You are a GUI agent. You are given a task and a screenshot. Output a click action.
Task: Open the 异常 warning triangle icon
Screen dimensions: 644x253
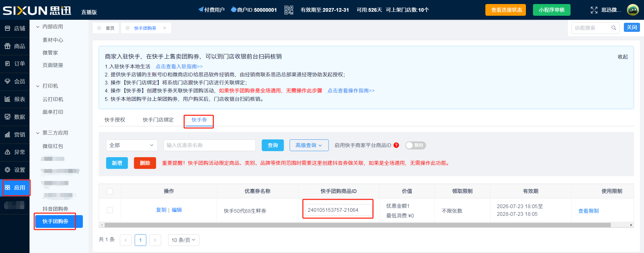[x=7, y=152]
